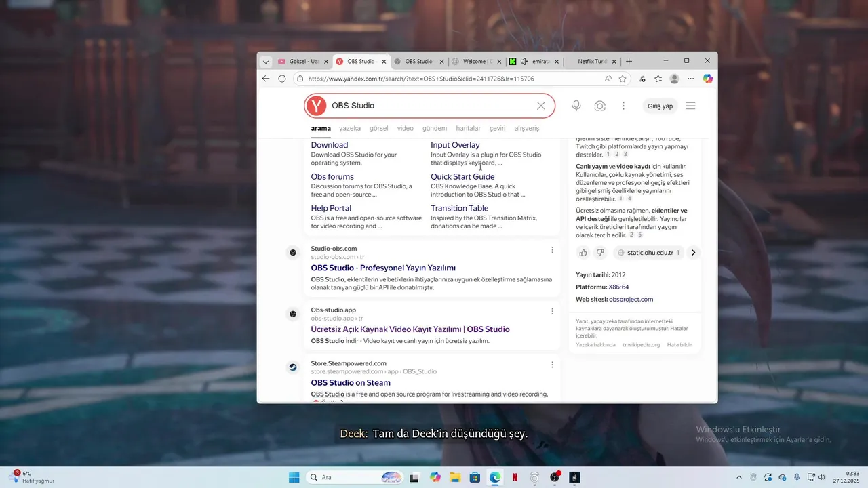868x488 pixels.
Task: Open the static.ohu.edu.tr source chip
Action: tap(648, 253)
